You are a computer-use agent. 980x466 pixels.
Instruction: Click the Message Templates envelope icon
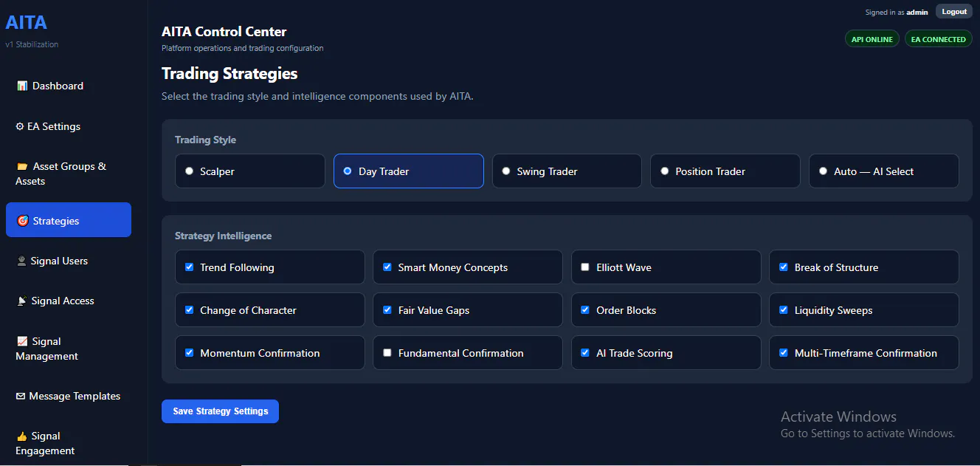click(x=21, y=396)
